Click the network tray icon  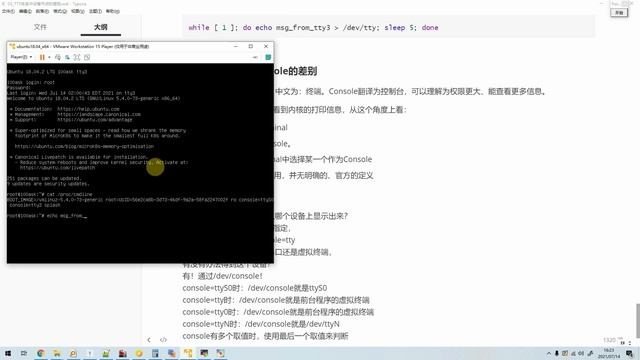click(573, 353)
